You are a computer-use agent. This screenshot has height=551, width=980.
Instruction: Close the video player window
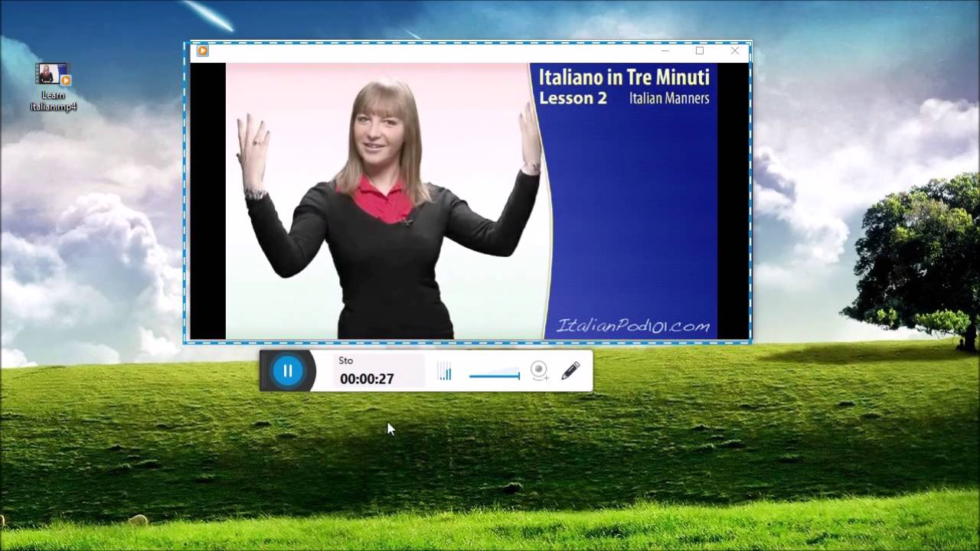735,51
